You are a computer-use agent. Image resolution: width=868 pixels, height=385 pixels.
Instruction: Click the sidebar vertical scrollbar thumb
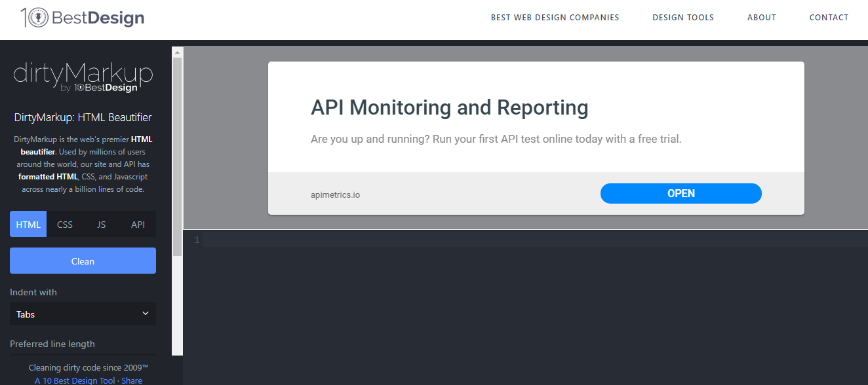[x=177, y=156]
